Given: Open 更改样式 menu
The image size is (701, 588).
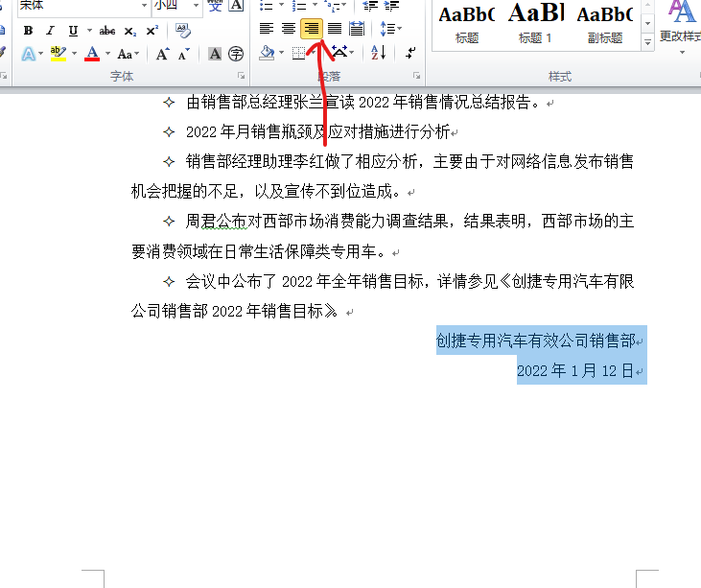Looking at the screenshot, I should [x=682, y=27].
